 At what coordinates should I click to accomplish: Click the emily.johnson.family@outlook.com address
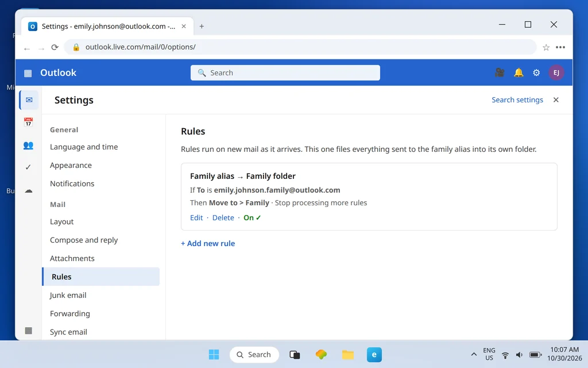click(277, 190)
